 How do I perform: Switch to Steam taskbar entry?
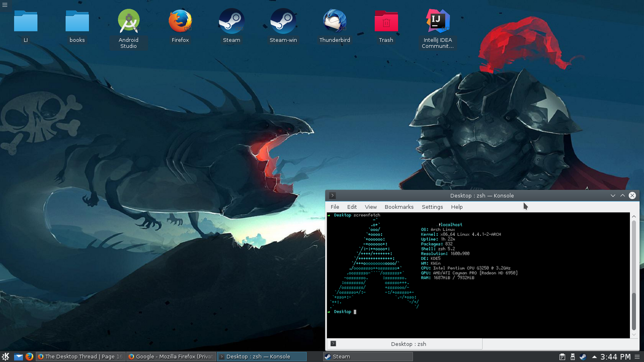click(368, 356)
